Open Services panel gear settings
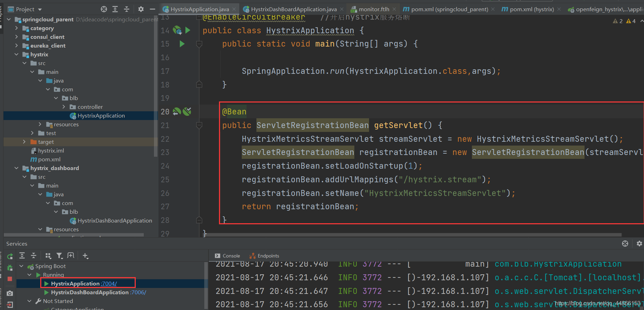Image resolution: width=644 pixels, height=310 pixels. tap(639, 244)
